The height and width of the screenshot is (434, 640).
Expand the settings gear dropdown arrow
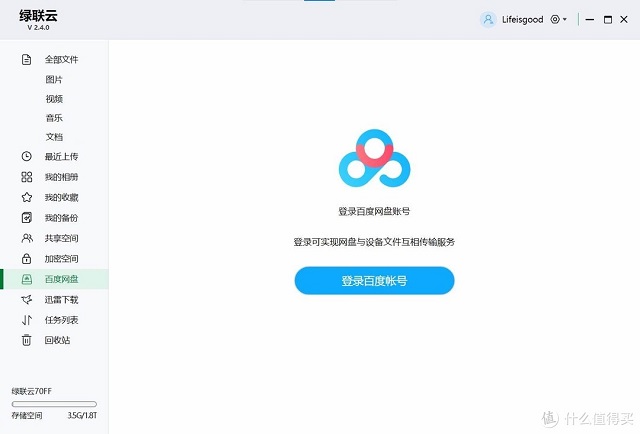coord(565,19)
